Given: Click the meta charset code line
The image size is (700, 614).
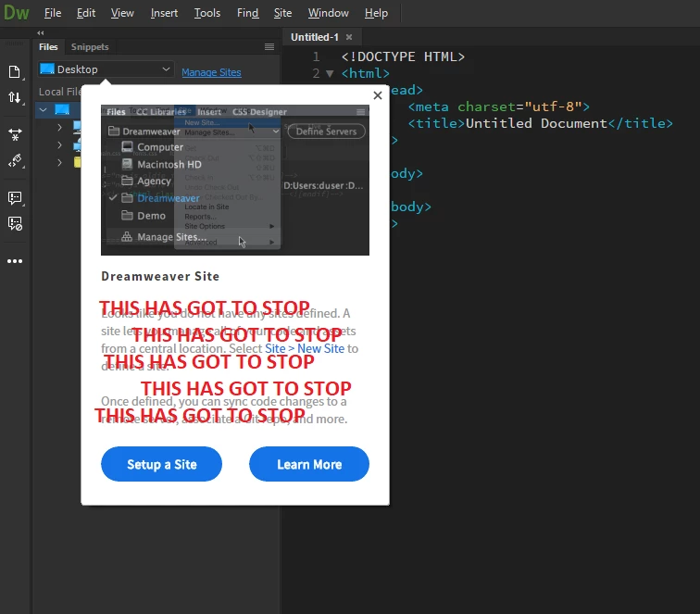Looking at the screenshot, I should pyautogui.click(x=499, y=107).
